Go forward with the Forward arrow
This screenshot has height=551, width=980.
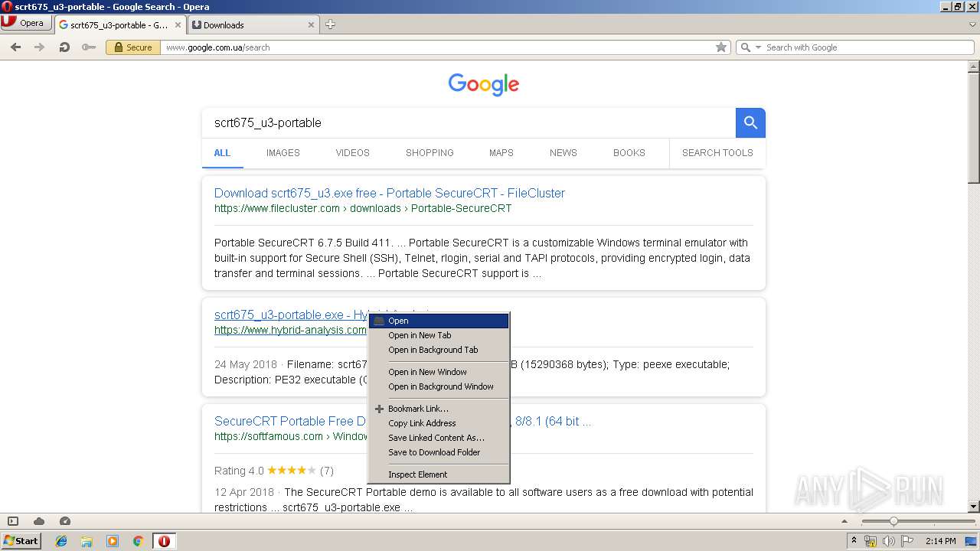39,47
